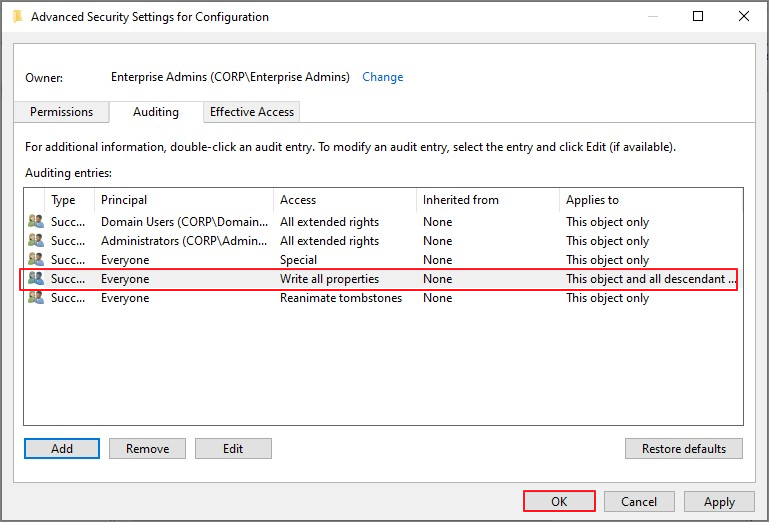Maximize the Advanced Security Settings window

(698, 16)
